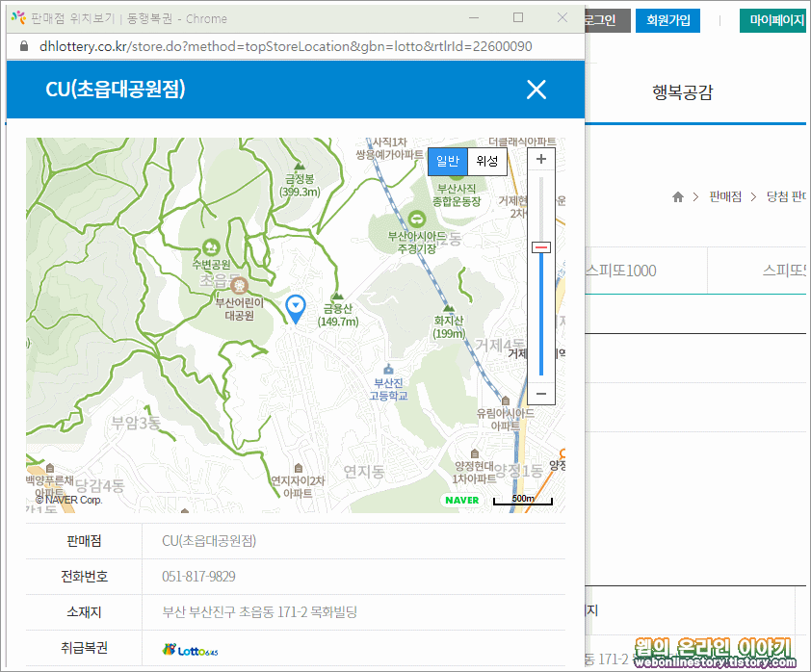
Task: Click the 금정봉 mountain peak marker
Action: (x=300, y=166)
